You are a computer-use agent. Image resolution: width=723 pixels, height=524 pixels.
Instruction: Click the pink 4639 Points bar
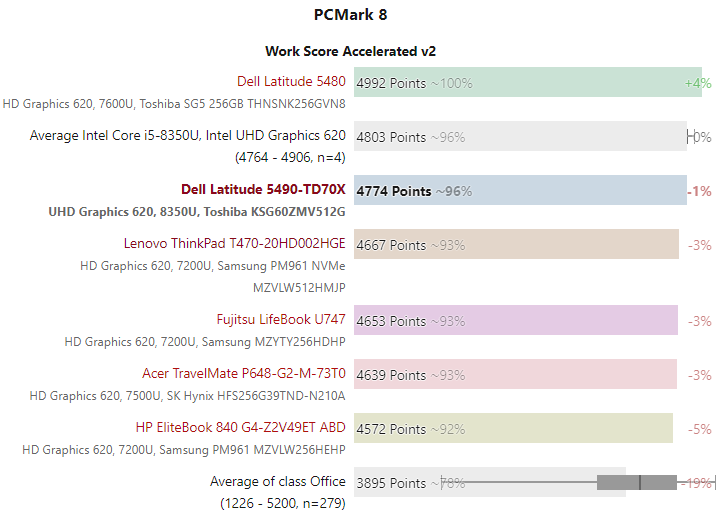point(516,374)
